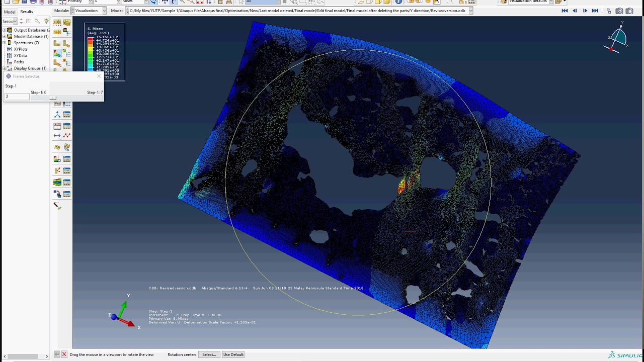Open the frame selector icon near playback
Screen dimensions: 644x362
point(609,11)
